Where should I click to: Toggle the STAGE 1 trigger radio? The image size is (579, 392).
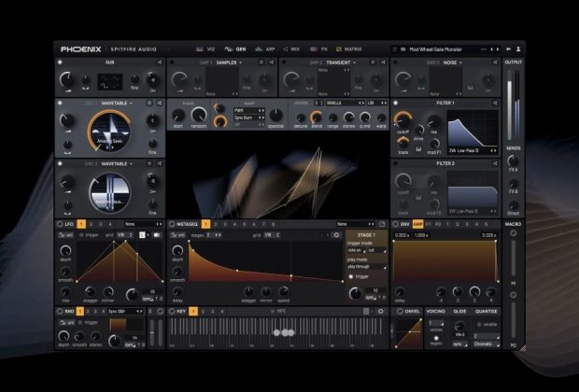pyautogui.click(x=351, y=276)
